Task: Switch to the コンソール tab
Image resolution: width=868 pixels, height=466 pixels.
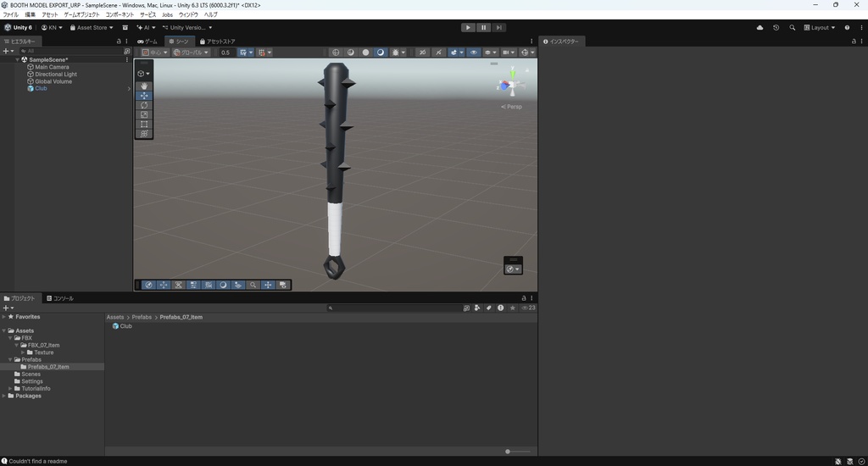Action: click(60, 298)
